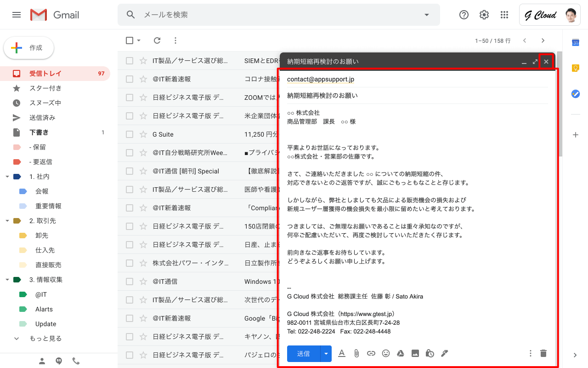Viewport: 588px width, 368px height.
Task: Click the 作成 compose button
Action: coord(29,48)
